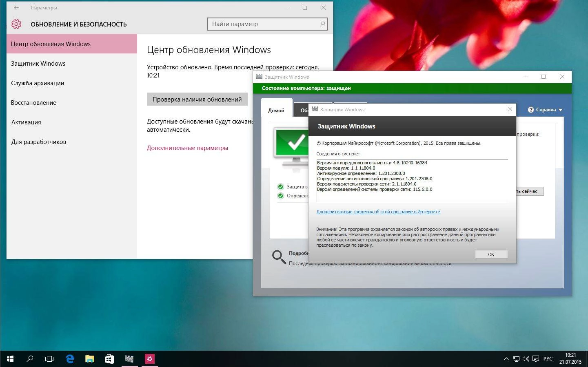Click Антивирусное определение: 1.201.2308.0 line
This screenshot has width=588, height=367.
coord(361,173)
